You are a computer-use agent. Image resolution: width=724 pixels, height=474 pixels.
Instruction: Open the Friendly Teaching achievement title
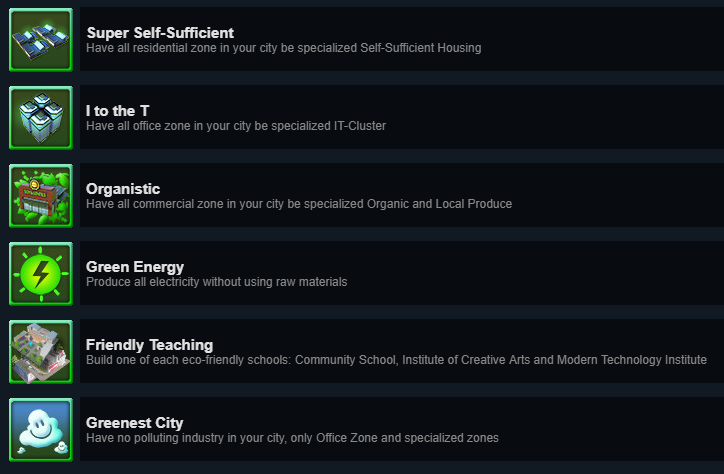[x=149, y=345]
